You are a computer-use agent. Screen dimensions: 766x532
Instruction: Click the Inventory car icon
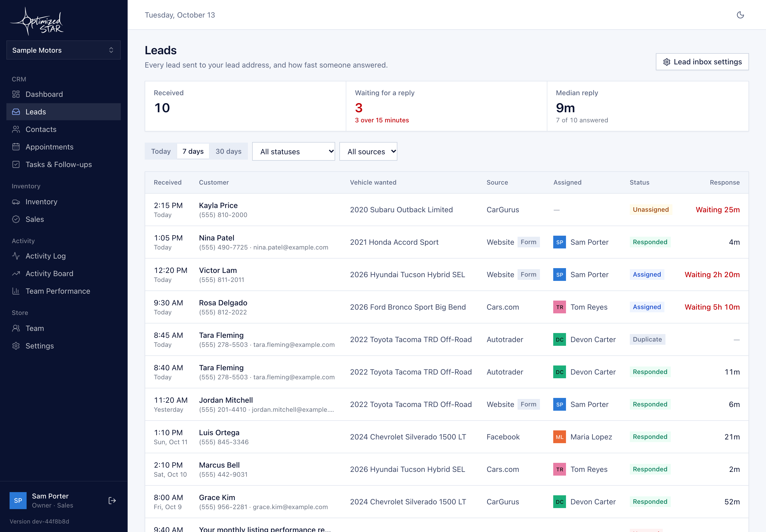point(16,202)
